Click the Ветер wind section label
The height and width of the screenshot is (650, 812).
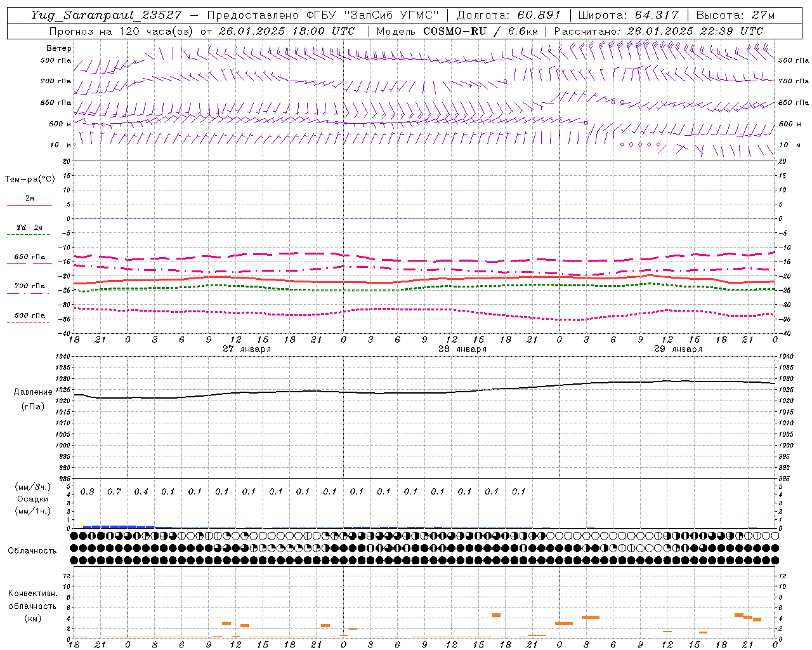click(x=59, y=48)
